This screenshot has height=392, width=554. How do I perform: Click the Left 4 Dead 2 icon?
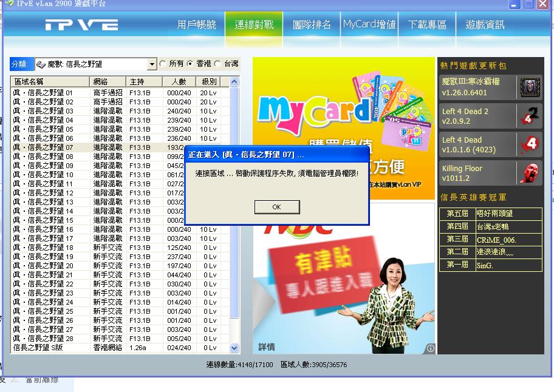(530, 116)
